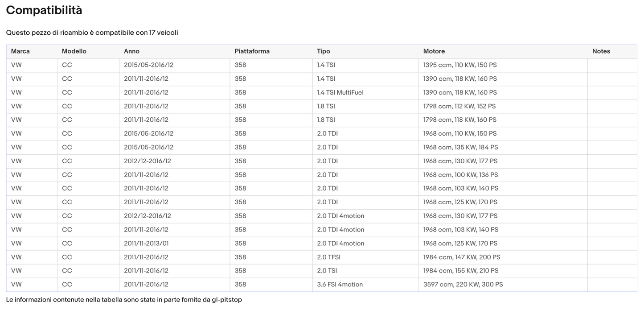
Task: Click the Marca column header
Action: [x=21, y=51]
